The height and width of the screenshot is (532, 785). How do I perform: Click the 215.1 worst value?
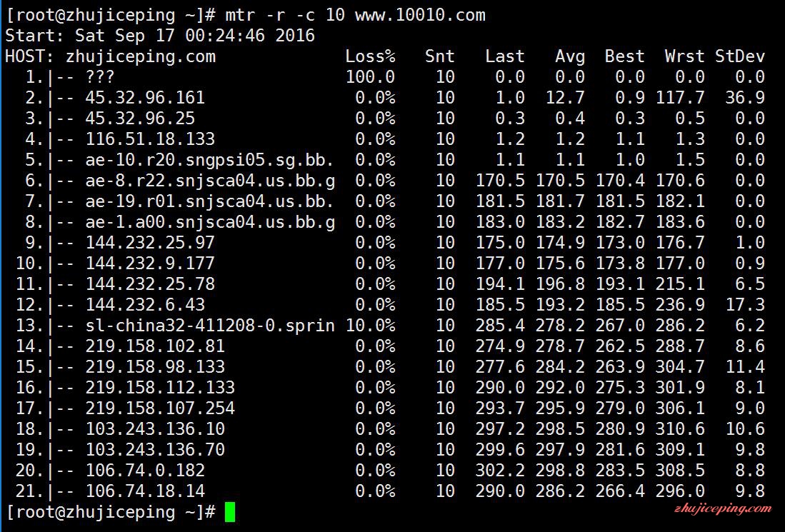click(x=681, y=284)
